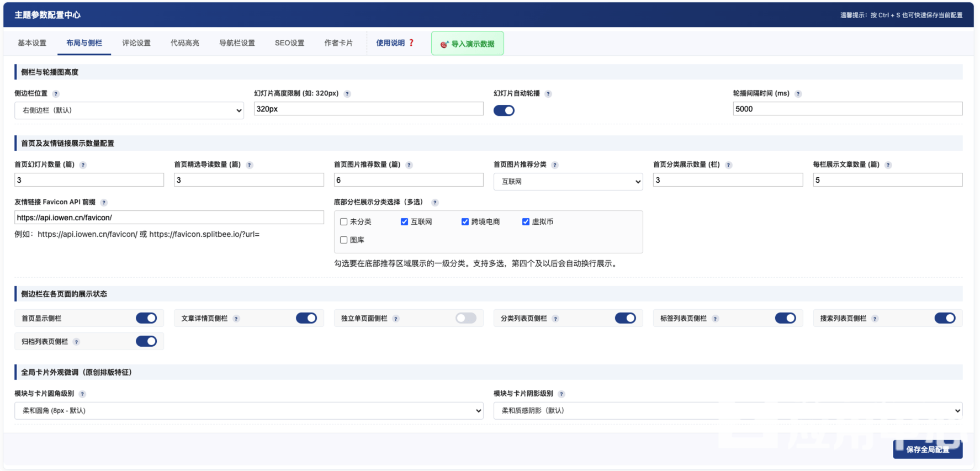Click help icon beside 首页精选导读数量
Screen dimensions: 980x471
[x=250, y=165]
